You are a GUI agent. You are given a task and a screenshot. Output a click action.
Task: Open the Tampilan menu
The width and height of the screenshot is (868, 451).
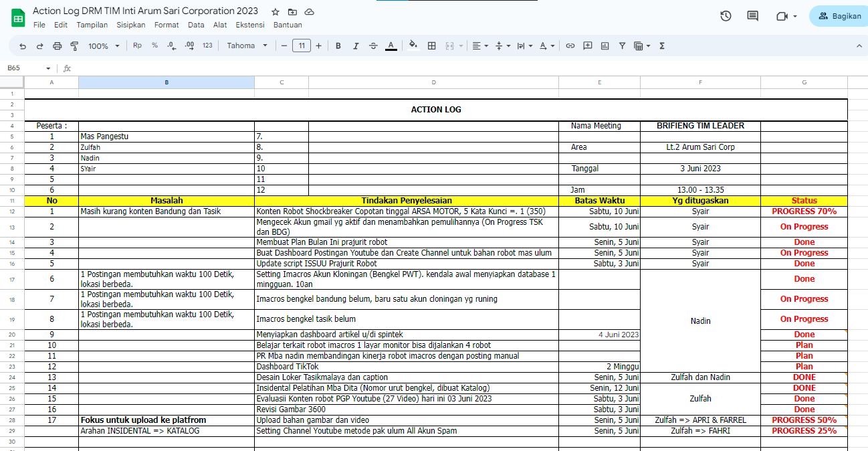coord(92,25)
